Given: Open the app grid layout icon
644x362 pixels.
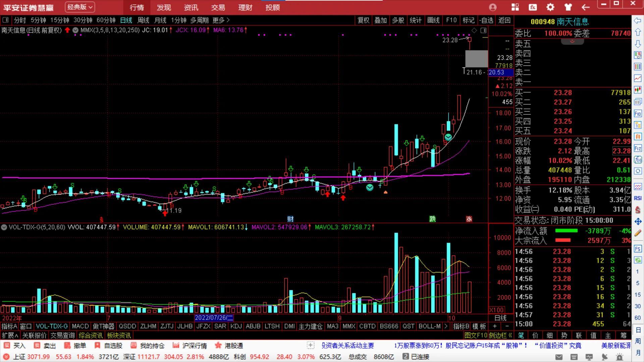Looking at the screenshot, I should [x=515, y=7].
